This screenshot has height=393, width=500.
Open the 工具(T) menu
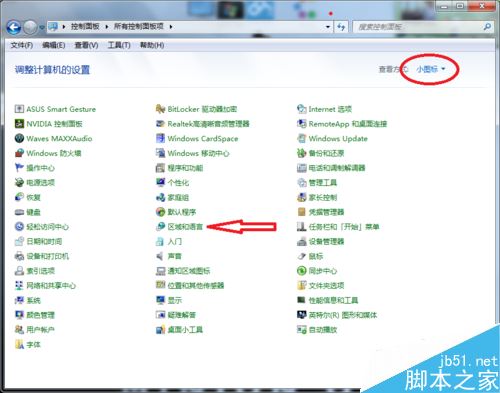119,45
